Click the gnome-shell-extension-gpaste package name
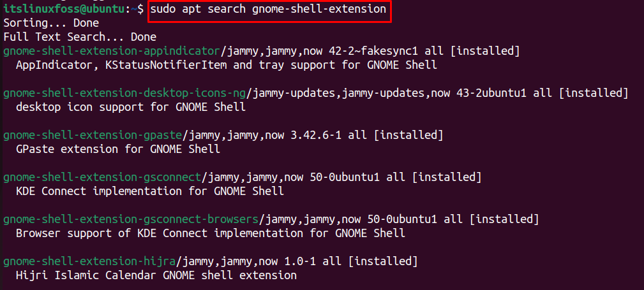 (x=93, y=135)
